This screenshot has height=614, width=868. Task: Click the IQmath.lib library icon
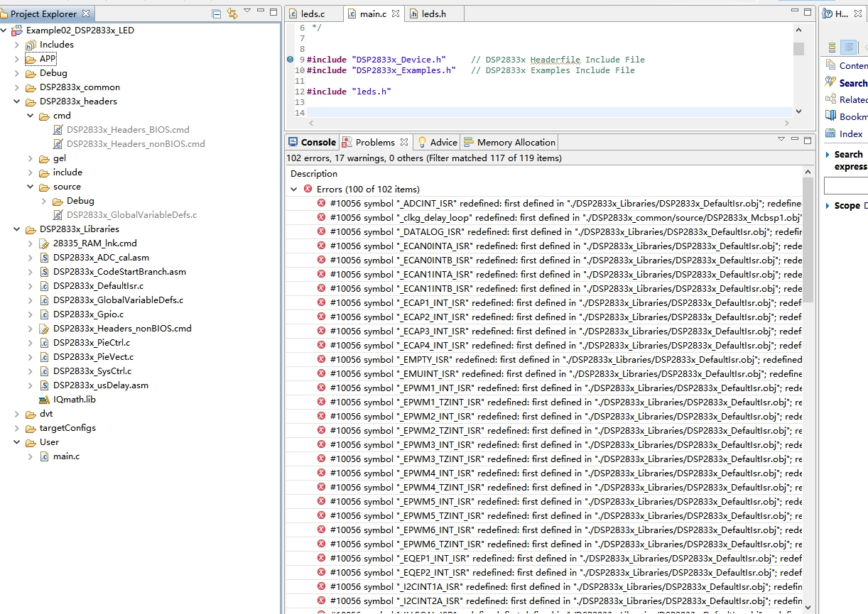tap(44, 400)
